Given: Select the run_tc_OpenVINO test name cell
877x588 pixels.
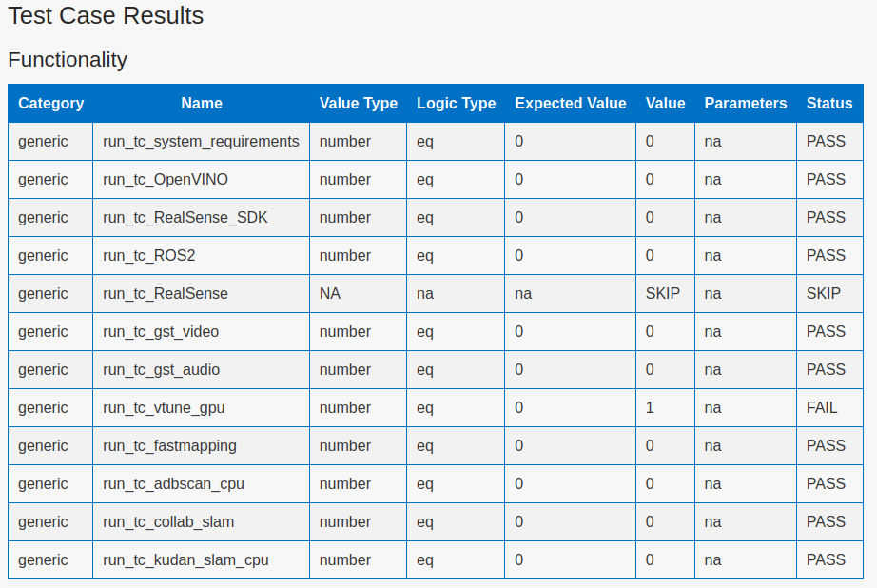Looking at the screenshot, I should pyautogui.click(x=166, y=180).
